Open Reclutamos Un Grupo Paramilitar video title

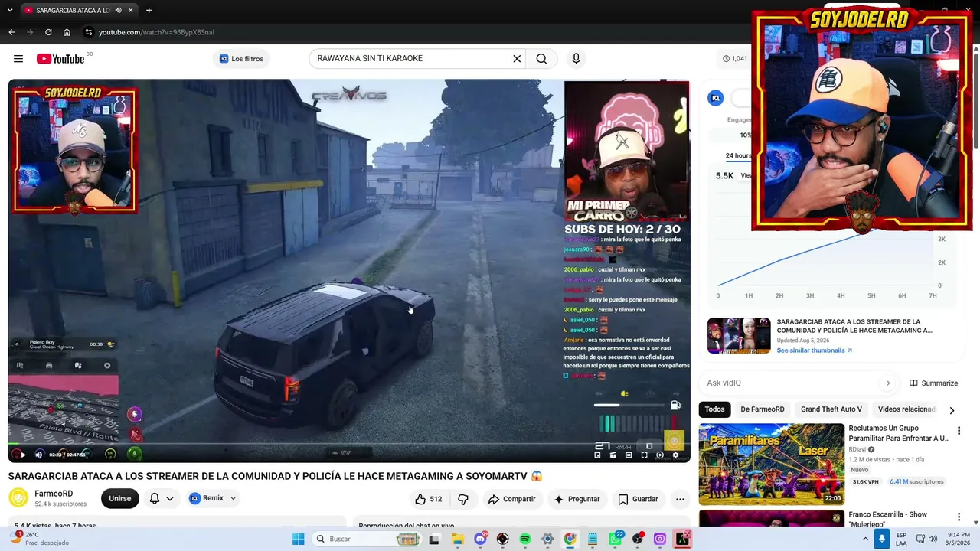899,433
